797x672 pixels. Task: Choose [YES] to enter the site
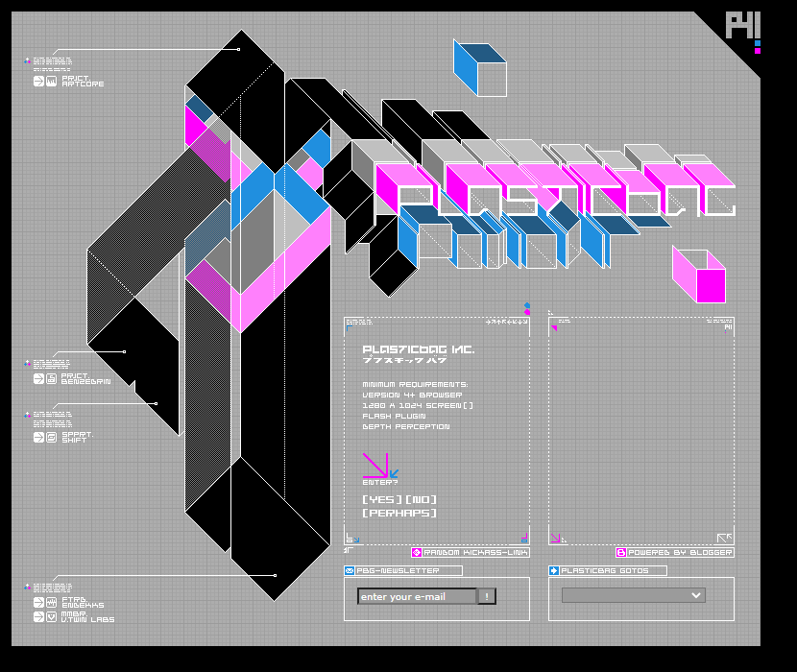[x=382, y=499]
